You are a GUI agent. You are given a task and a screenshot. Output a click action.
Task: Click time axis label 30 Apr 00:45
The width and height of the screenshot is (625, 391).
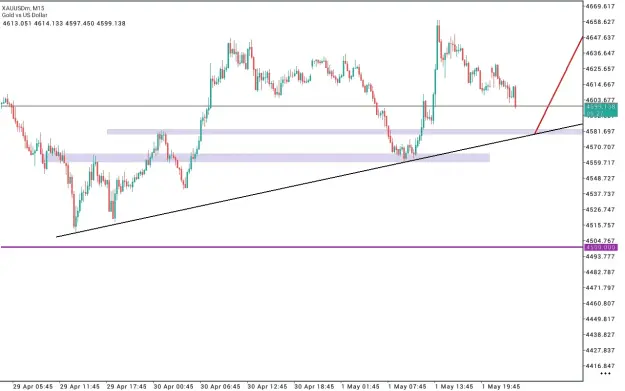pos(173,387)
